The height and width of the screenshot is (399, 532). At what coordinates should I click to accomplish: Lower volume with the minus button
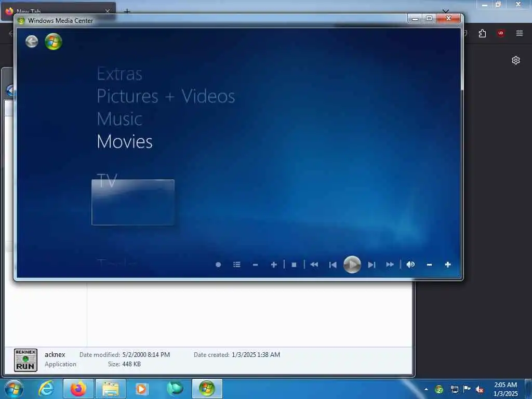(429, 264)
